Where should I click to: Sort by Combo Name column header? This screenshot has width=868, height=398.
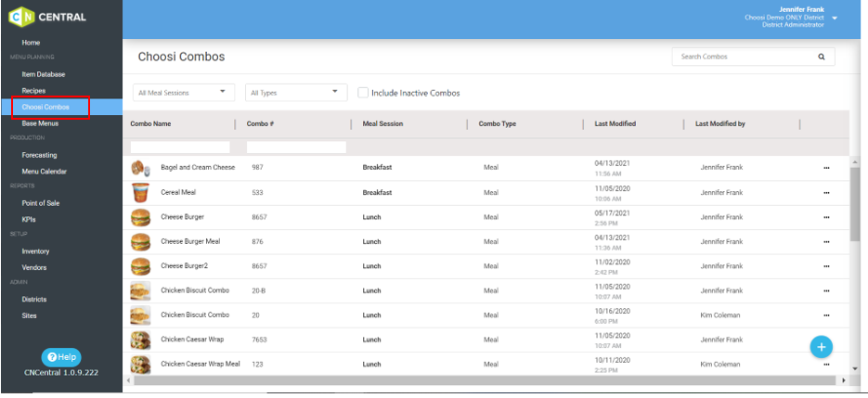150,124
